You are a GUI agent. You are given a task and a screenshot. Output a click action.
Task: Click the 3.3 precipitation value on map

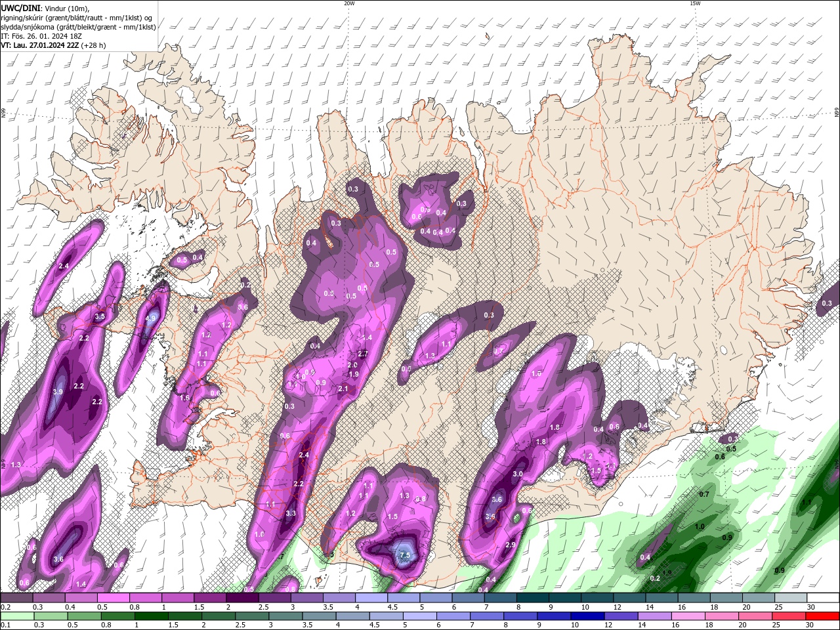click(x=291, y=513)
